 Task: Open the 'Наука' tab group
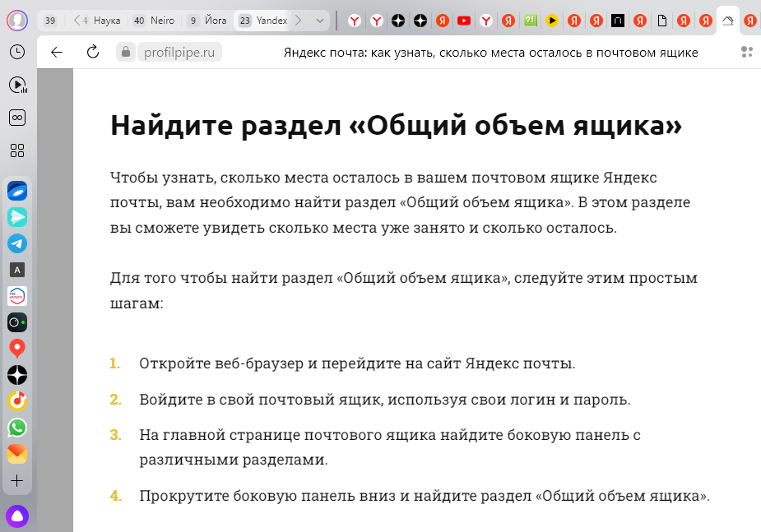(102, 21)
